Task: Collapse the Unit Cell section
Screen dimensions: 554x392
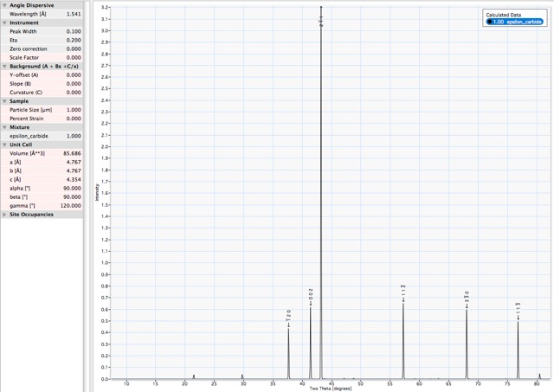Action: 4,145
